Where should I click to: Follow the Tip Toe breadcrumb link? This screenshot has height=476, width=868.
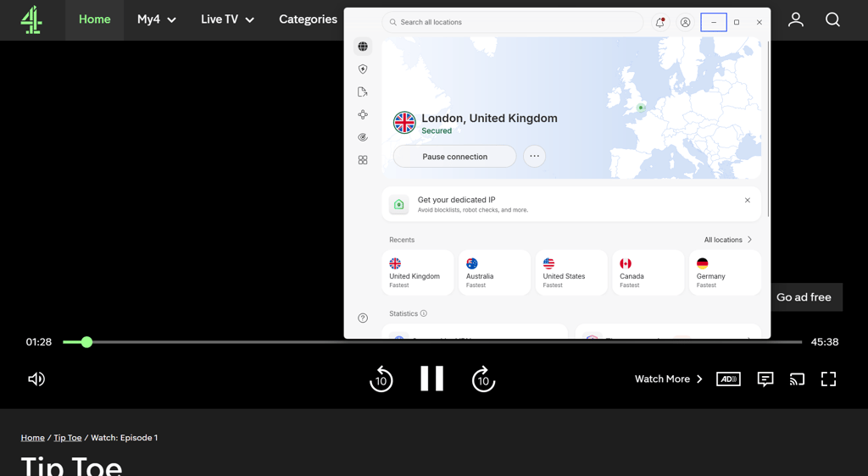click(68, 438)
